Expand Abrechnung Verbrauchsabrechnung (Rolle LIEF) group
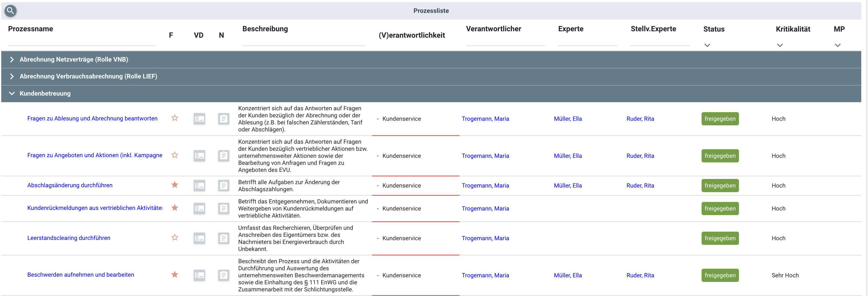The height and width of the screenshot is (296, 868). (x=12, y=76)
